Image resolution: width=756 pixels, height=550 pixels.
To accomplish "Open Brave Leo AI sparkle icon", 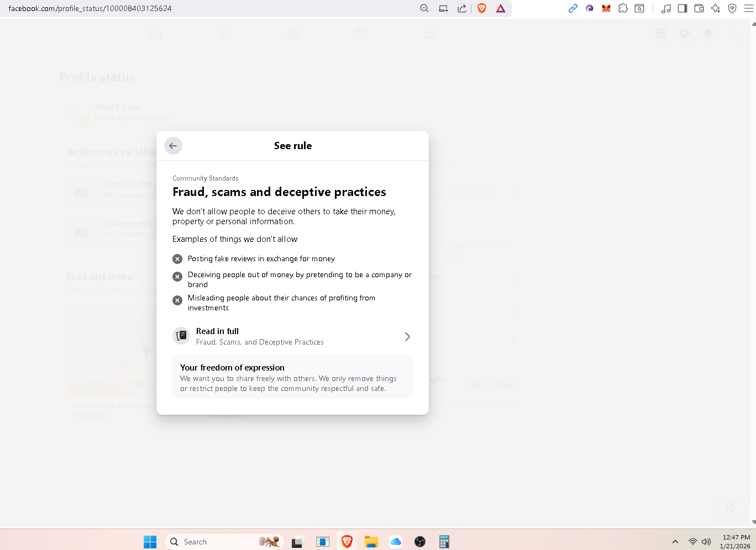I will [x=716, y=8].
